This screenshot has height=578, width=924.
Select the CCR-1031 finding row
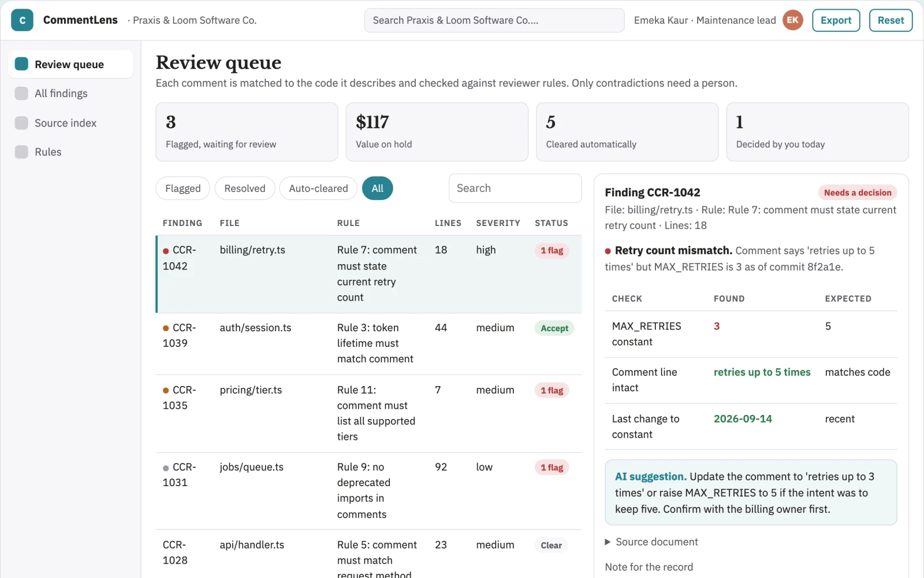[x=368, y=491]
